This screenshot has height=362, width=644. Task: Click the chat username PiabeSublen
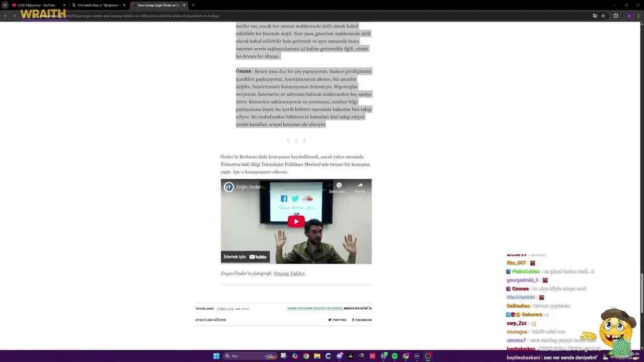point(526,271)
